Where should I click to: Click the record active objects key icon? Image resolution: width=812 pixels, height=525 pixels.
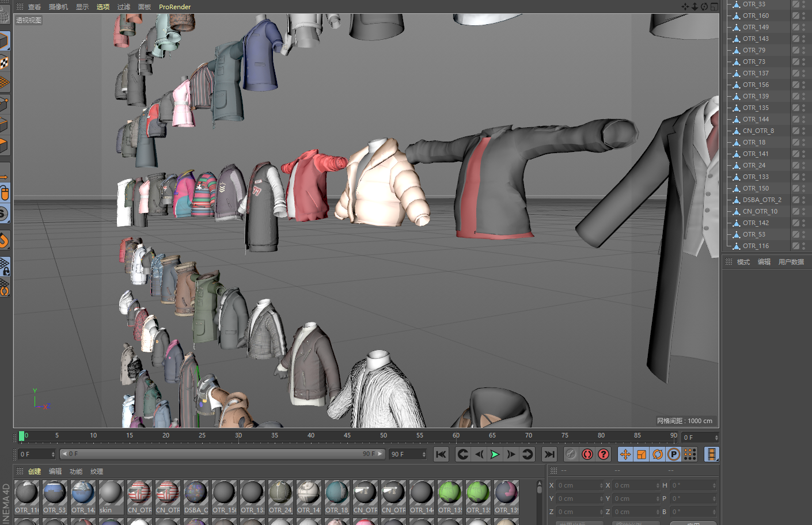coord(571,454)
